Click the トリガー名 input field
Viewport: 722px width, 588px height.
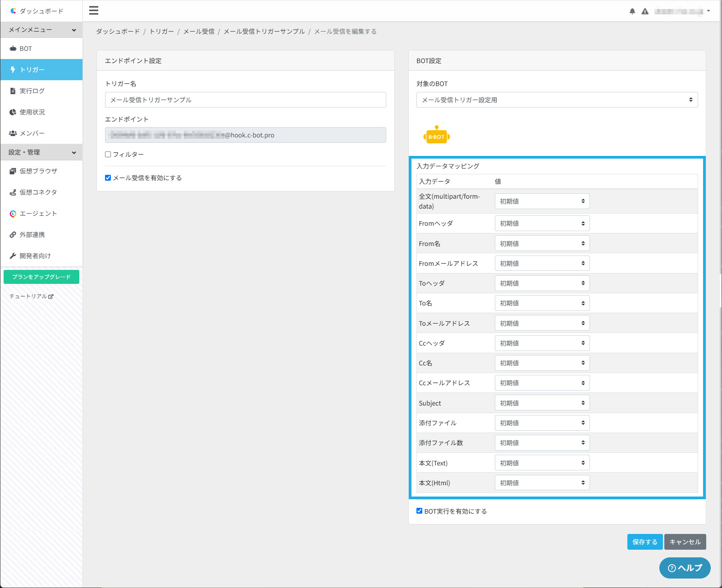pos(246,100)
